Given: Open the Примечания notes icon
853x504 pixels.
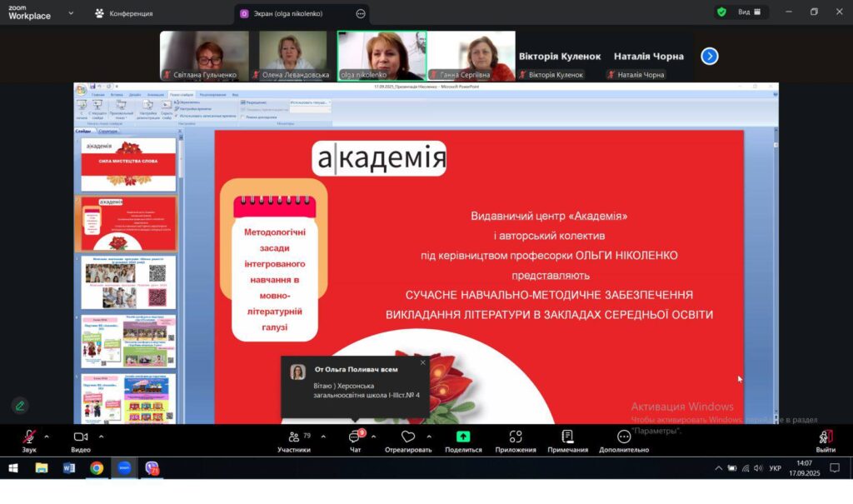Looking at the screenshot, I should coord(567,437).
